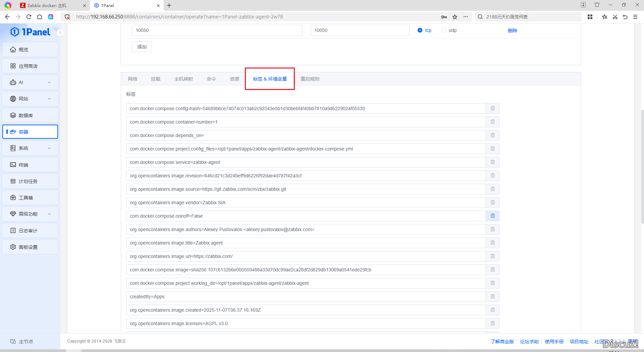Select the udp protocol radio button
Image resolution: width=644 pixels, height=352 pixels.
click(x=444, y=30)
